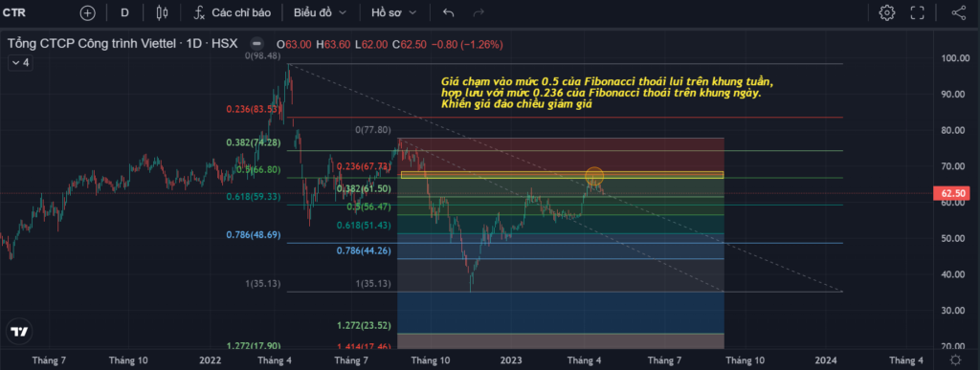Expand the Hồ sơ dropdown
This screenshot has width=980, height=370.
pos(393,12)
